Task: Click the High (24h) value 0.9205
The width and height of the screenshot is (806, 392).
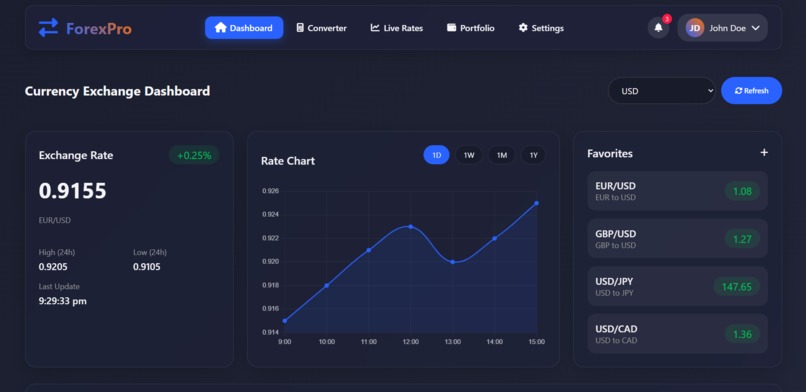Action: (53, 267)
